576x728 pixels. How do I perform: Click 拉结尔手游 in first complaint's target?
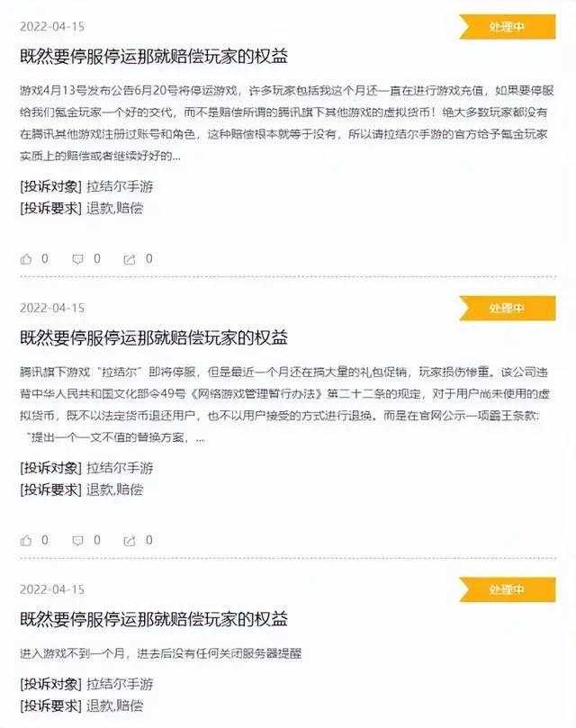click(x=120, y=186)
